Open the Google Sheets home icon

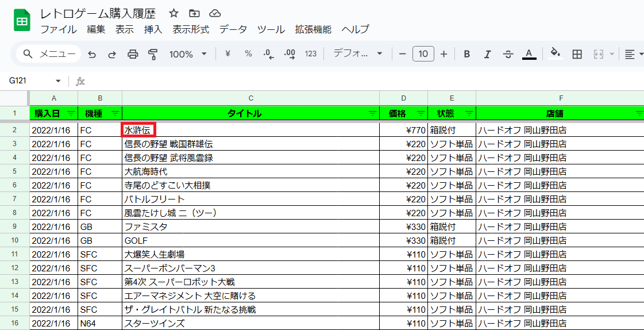22,21
